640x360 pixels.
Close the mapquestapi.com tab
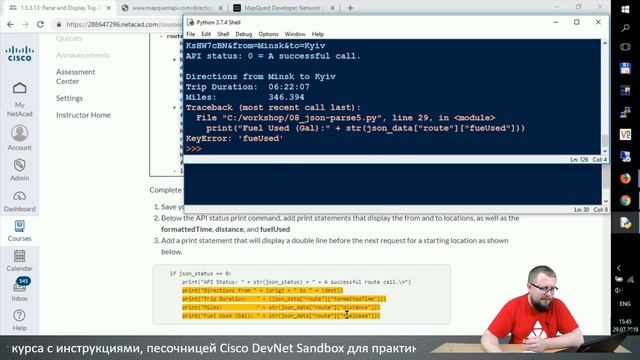221,8
